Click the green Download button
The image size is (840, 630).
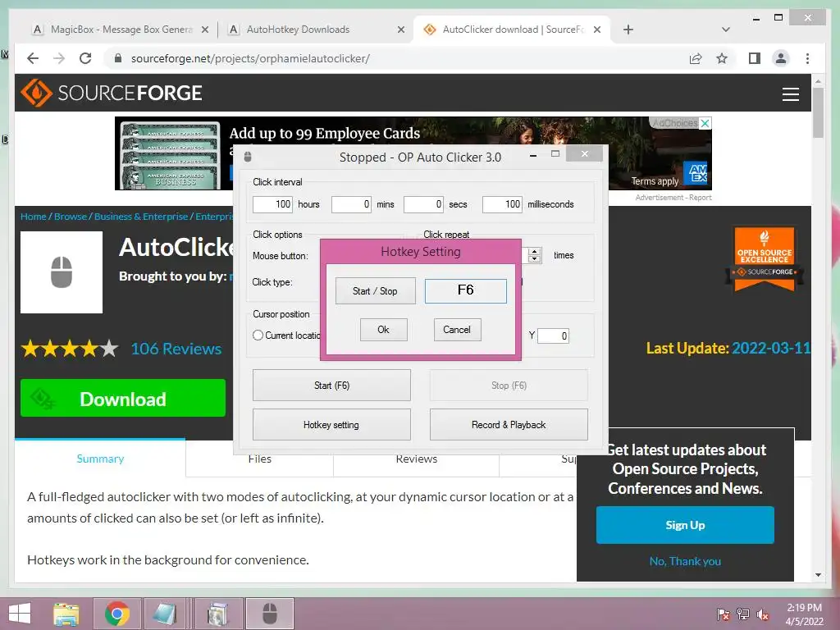point(123,398)
